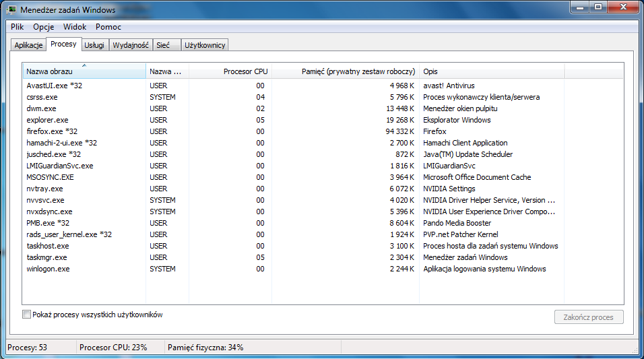Click the 'PVP.net Patcher Kernel' description
Image resolution: width=644 pixels, height=359 pixels.
[x=460, y=234]
